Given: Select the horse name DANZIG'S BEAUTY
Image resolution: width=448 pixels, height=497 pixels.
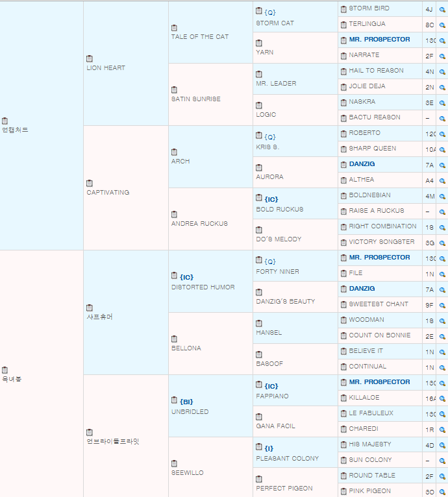Looking at the screenshot, I should coord(286,302).
